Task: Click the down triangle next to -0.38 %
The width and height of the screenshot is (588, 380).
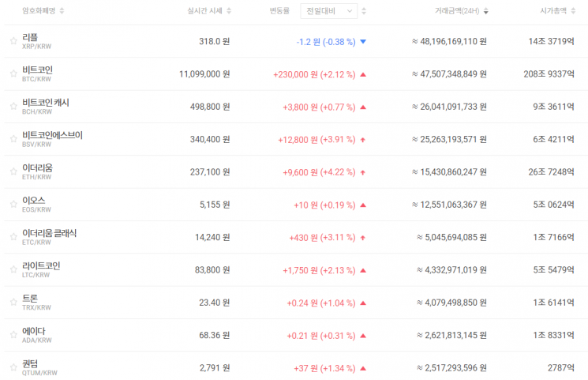Action: point(363,42)
